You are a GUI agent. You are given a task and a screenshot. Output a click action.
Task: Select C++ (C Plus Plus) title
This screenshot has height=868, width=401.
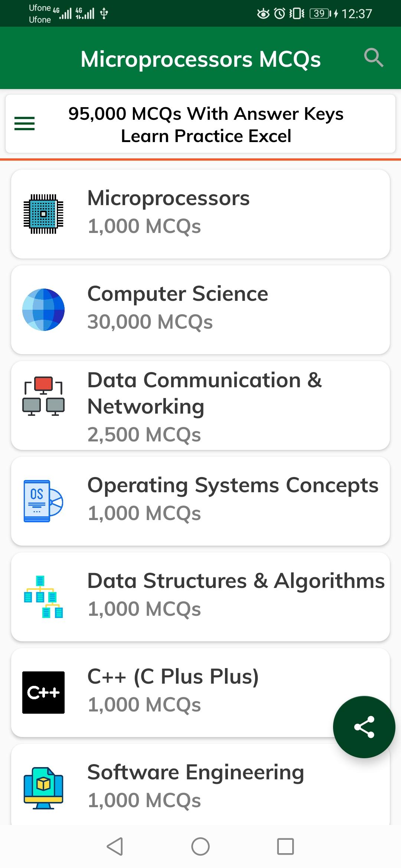[173, 677]
